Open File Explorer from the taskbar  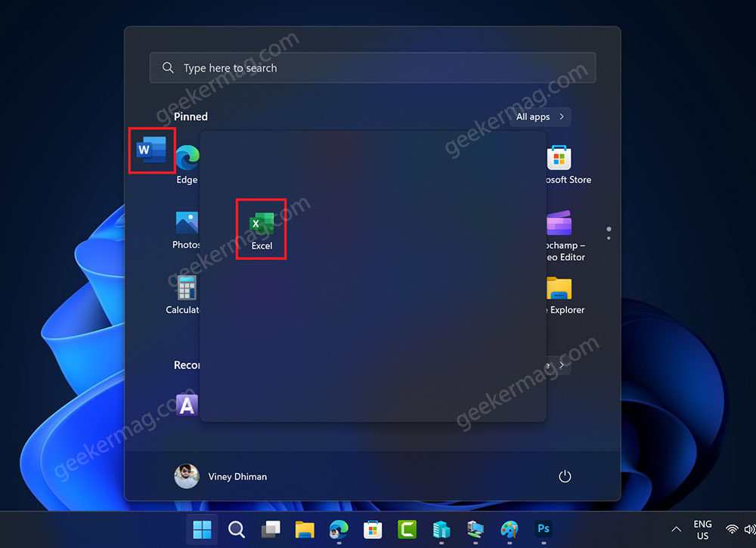(305, 530)
